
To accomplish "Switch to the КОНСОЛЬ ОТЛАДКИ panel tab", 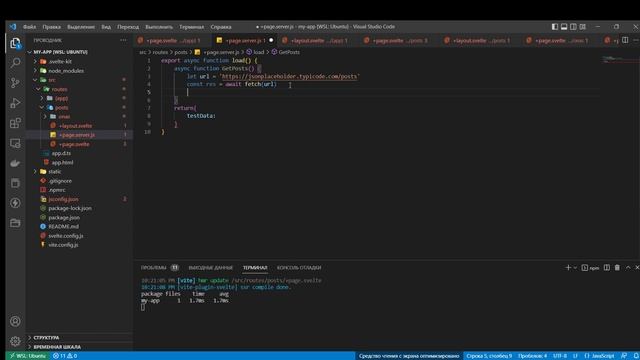I will coord(299,268).
